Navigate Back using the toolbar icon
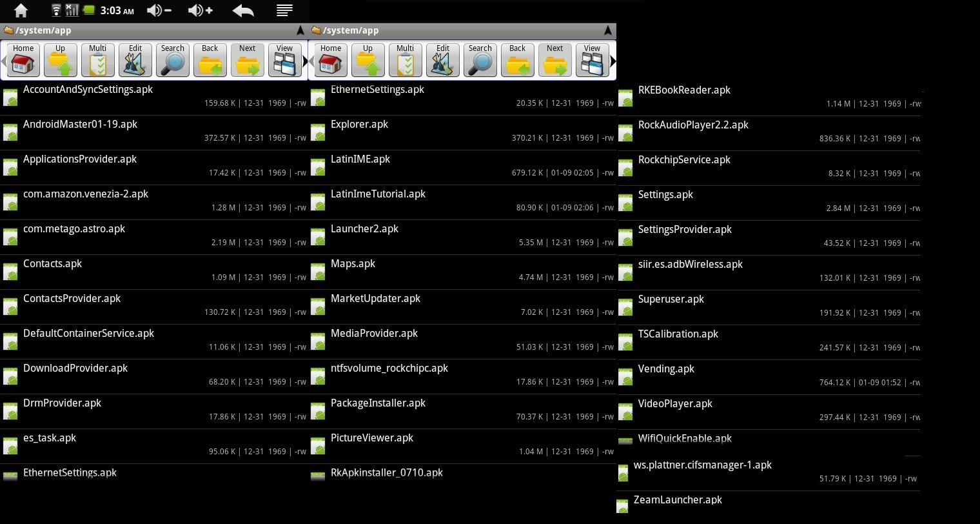Image resolution: width=980 pixels, height=524 pixels. coord(210,59)
